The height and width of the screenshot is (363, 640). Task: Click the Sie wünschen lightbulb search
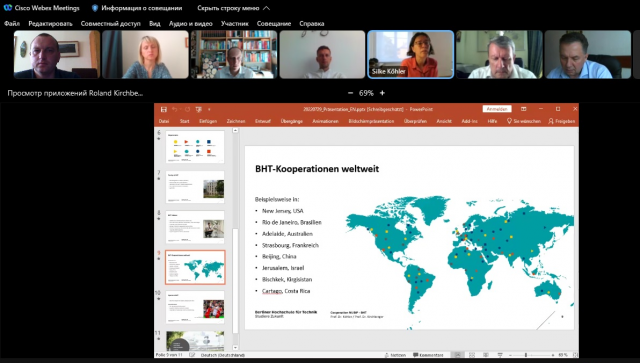524,121
